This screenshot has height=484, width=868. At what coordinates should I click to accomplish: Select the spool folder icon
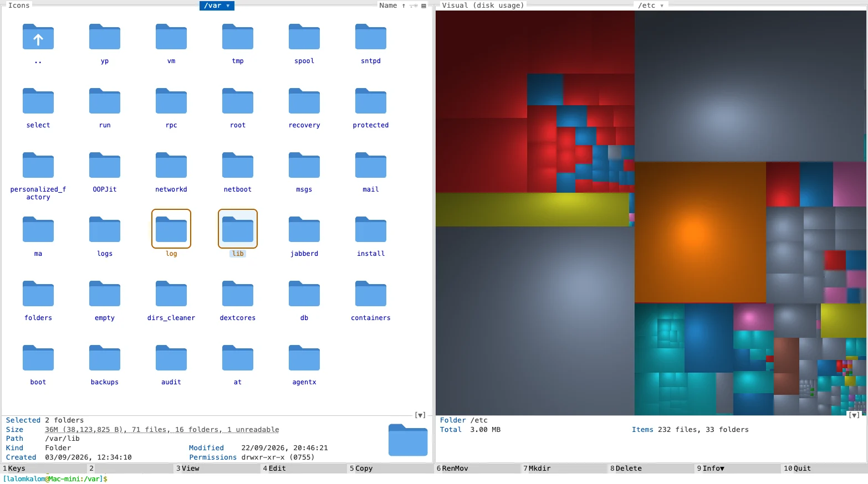tap(304, 37)
